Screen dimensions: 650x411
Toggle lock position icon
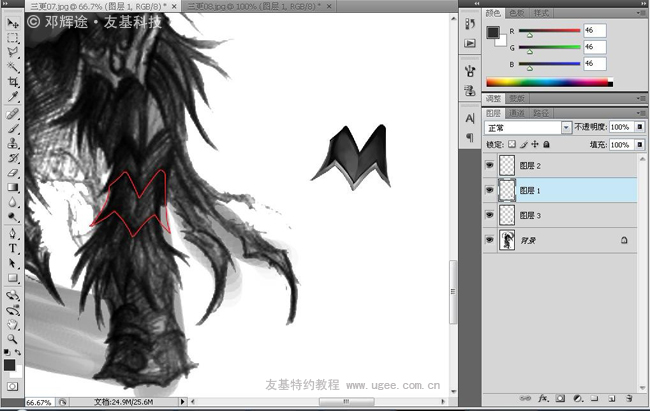pyautogui.click(x=535, y=144)
